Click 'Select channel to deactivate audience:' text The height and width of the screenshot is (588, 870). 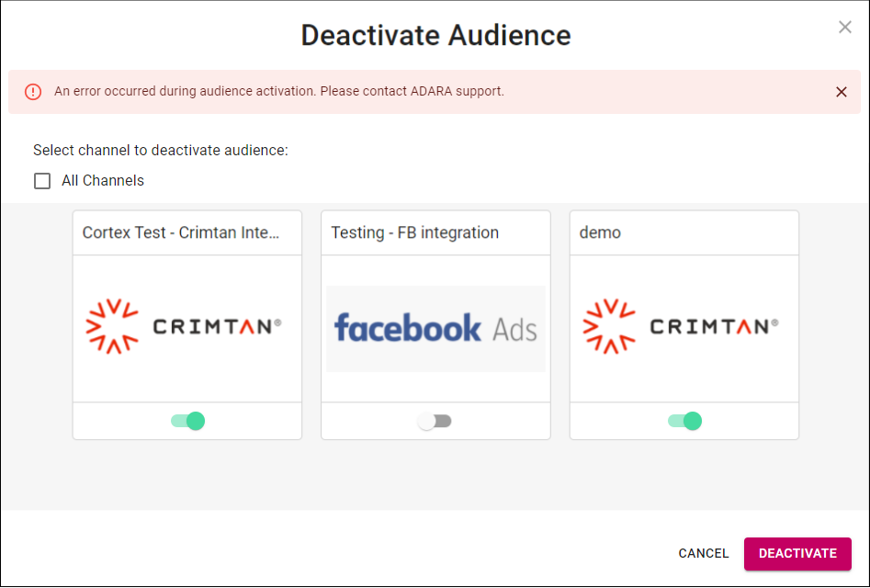coord(161,151)
